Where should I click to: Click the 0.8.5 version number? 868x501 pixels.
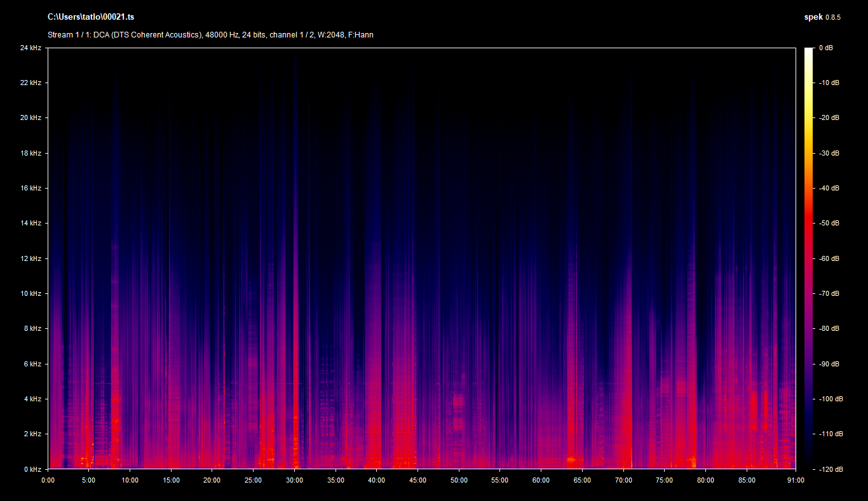coord(833,18)
